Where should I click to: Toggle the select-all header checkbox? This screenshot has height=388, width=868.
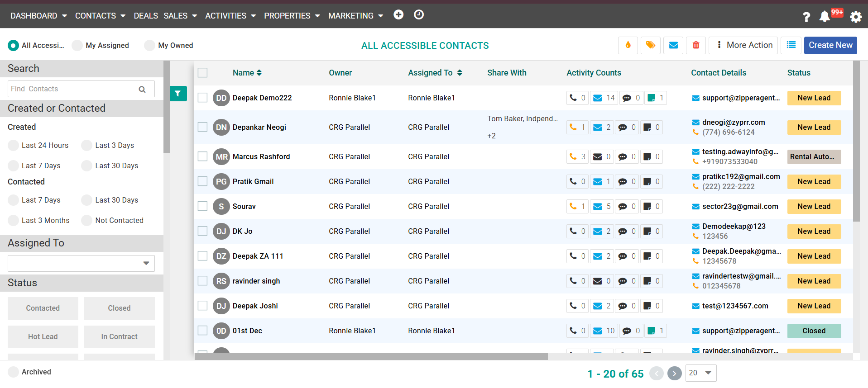coord(202,73)
